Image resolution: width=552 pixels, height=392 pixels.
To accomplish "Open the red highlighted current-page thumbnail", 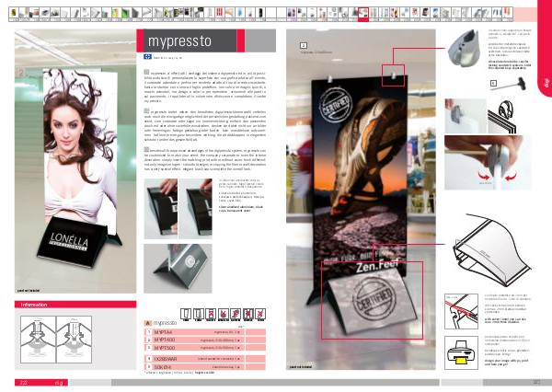I will pos(363,14).
